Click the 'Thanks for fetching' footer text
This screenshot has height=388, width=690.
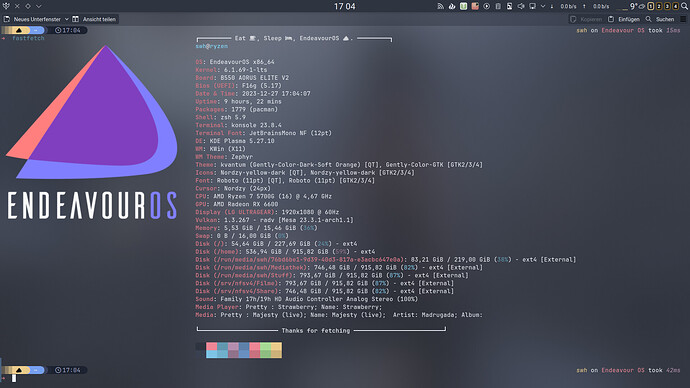click(x=316, y=331)
